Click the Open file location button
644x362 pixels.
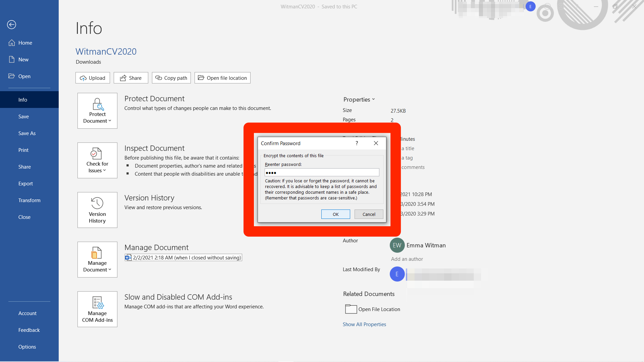click(x=223, y=78)
